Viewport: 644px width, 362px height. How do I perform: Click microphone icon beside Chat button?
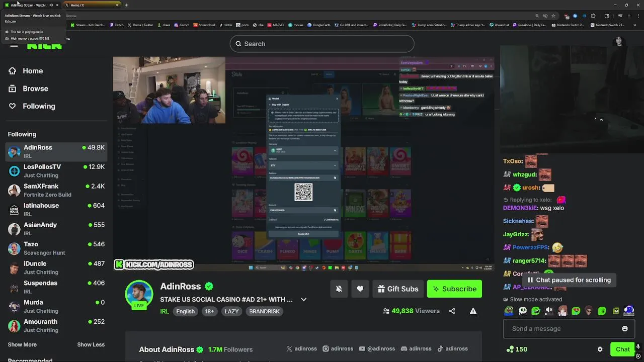639,347
